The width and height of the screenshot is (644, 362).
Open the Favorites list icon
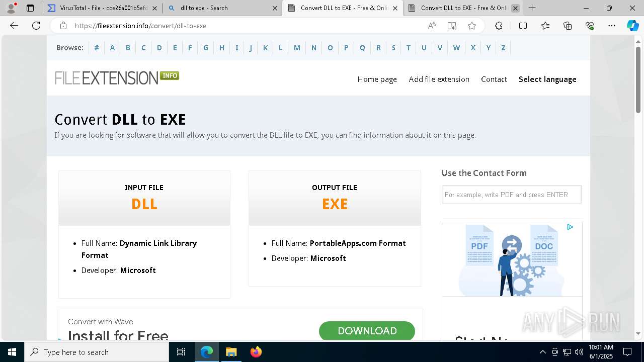(545, 26)
